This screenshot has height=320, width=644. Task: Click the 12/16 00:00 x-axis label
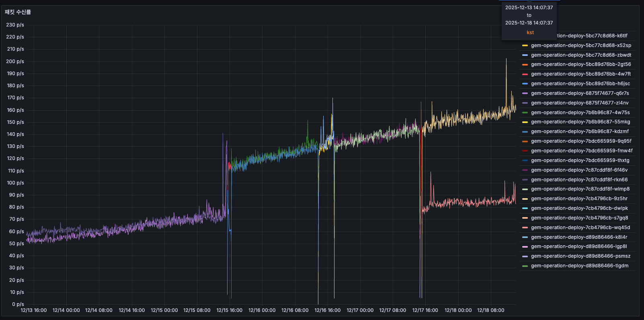262,310
